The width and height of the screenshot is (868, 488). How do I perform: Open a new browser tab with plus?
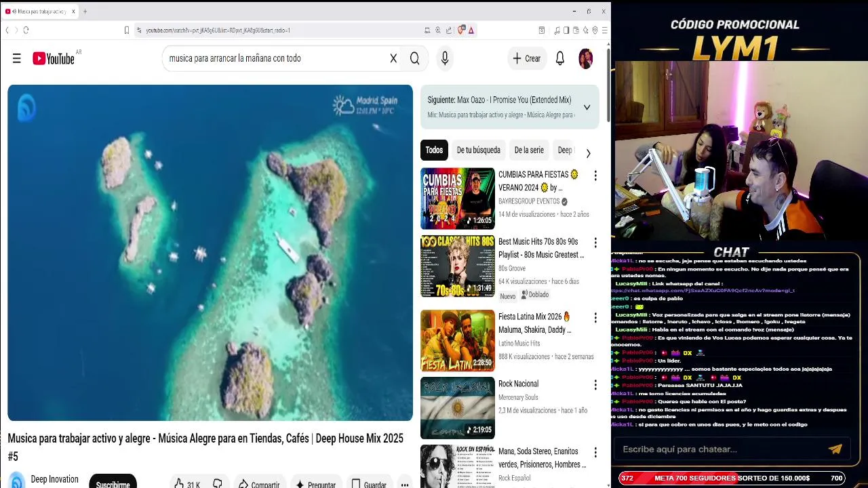85,12
